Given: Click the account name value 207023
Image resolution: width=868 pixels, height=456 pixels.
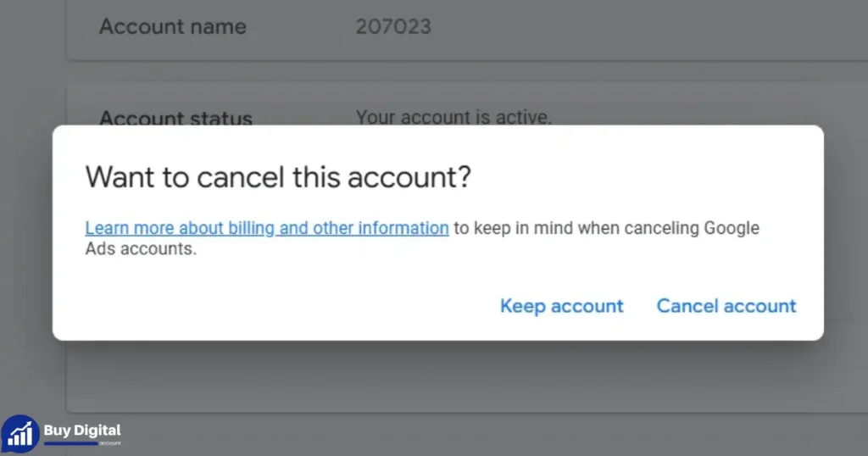Looking at the screenshot, I should (393, 26).
